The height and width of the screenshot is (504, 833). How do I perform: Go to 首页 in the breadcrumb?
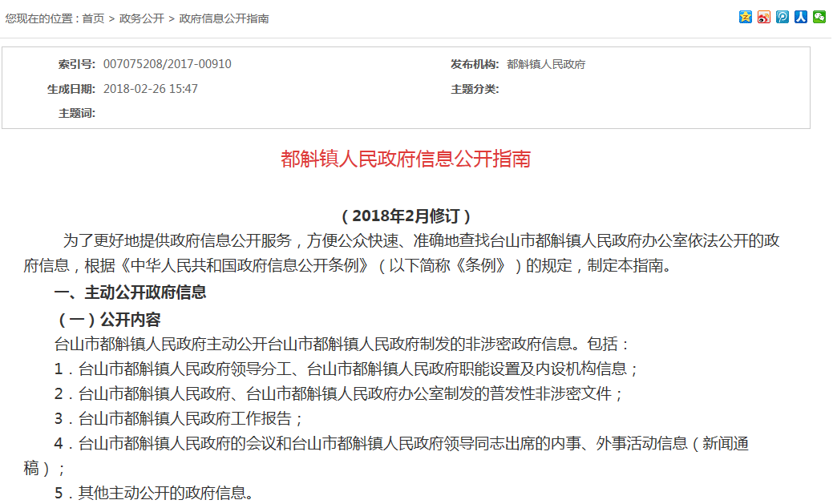pos(93,18)
